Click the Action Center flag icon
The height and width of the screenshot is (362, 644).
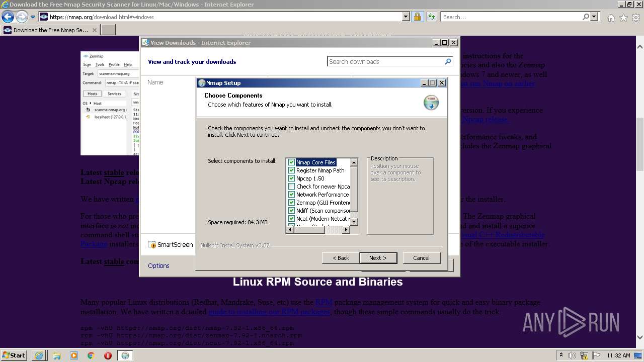(x=596, y=355)
